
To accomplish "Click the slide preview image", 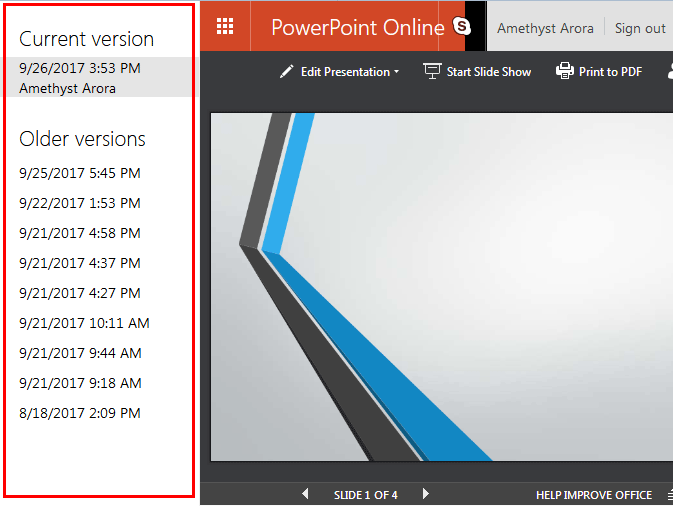I will tap(440, 287).
